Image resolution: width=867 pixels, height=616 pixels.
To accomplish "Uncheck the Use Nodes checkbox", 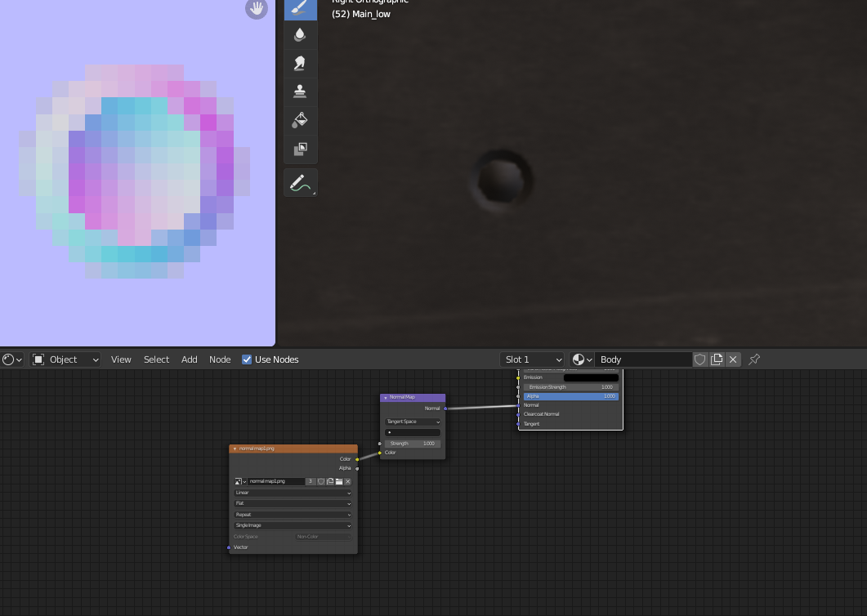I will [246, 359].
